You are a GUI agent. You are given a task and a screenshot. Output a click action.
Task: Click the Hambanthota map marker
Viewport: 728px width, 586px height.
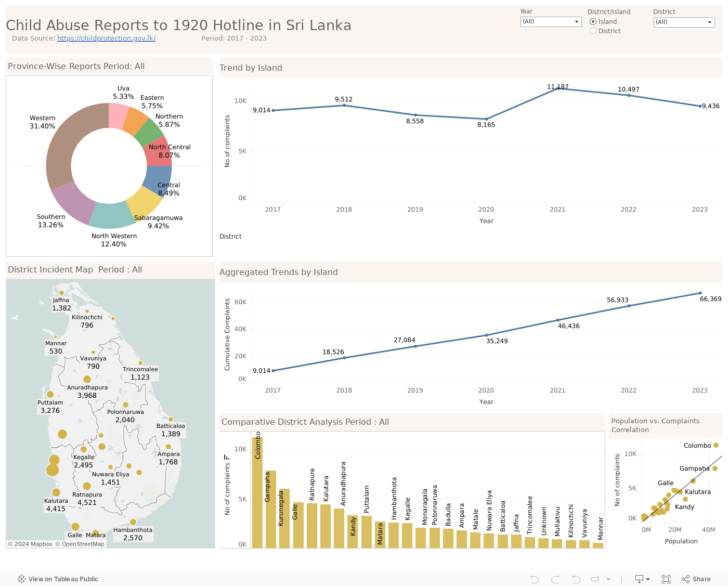[x=133, y=522]
